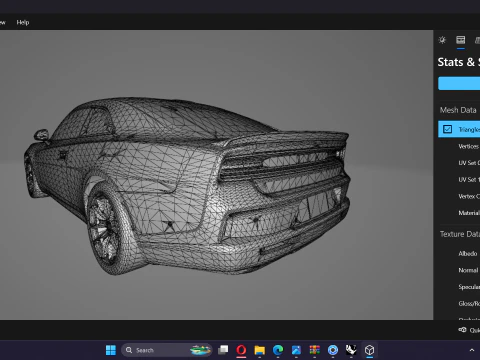The height and width of the screenshot is (360, 480).
Task: Select the Vertices mesh data row
Action: coord(459,146)
